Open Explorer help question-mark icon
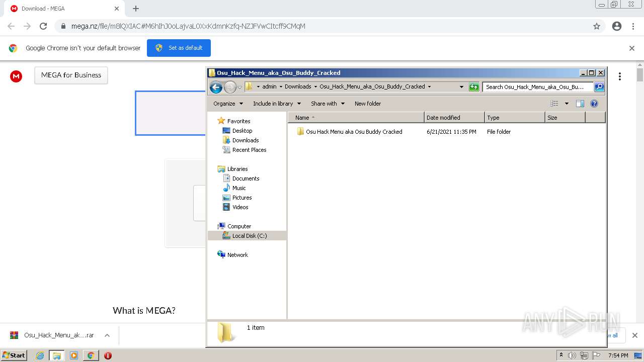Screen dimensions: 644x362 [x=594, y=104]
